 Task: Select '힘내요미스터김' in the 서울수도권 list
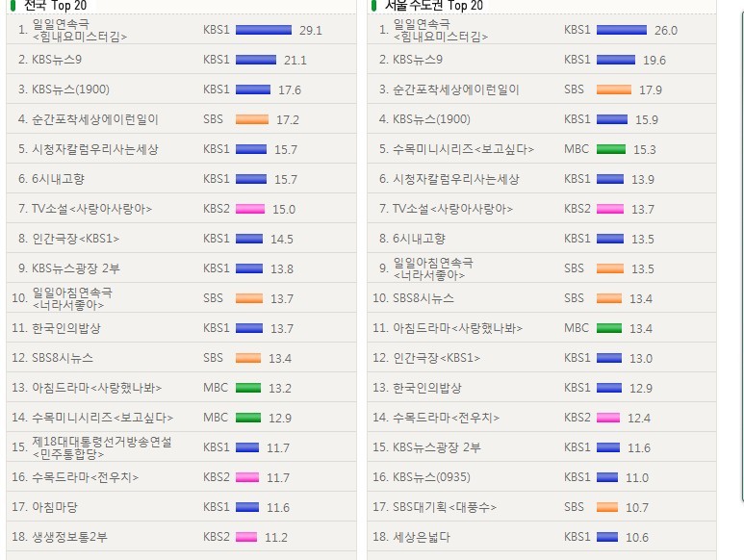(440, 31)
